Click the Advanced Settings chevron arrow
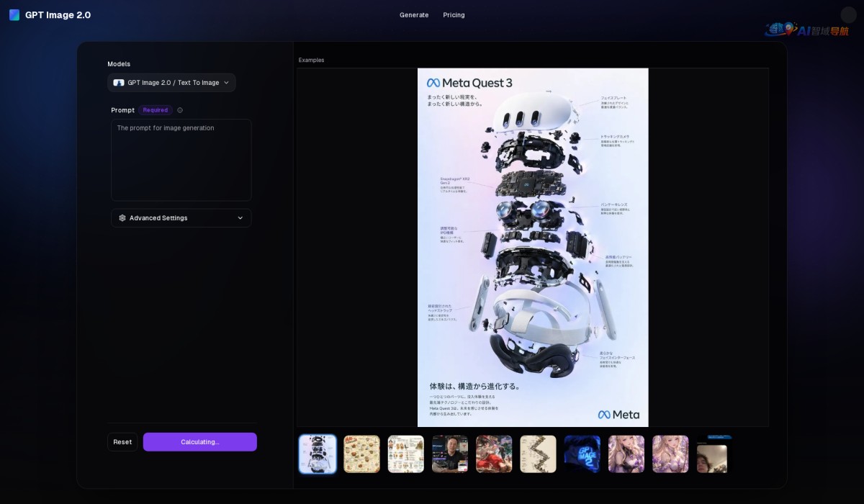Screen dimensions: 864x504 [240, 218]
